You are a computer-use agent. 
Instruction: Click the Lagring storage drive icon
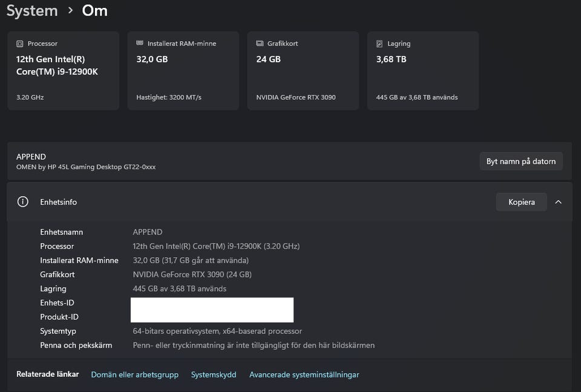tap(379, 44)
